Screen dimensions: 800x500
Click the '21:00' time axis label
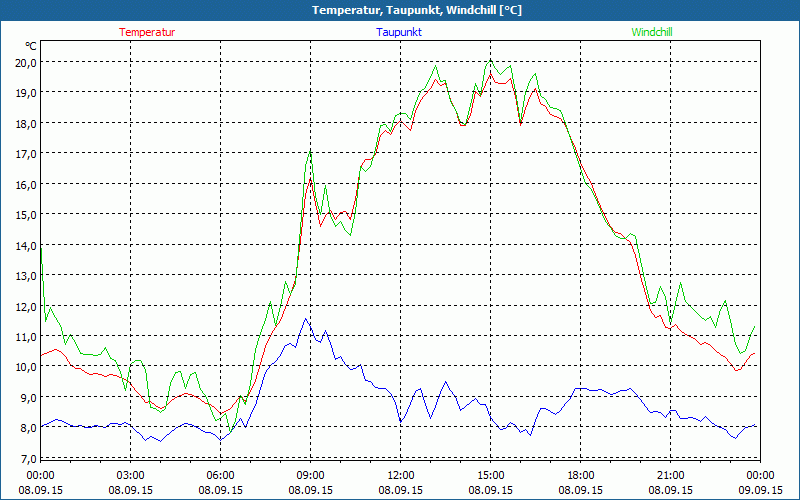click(670, 476)
